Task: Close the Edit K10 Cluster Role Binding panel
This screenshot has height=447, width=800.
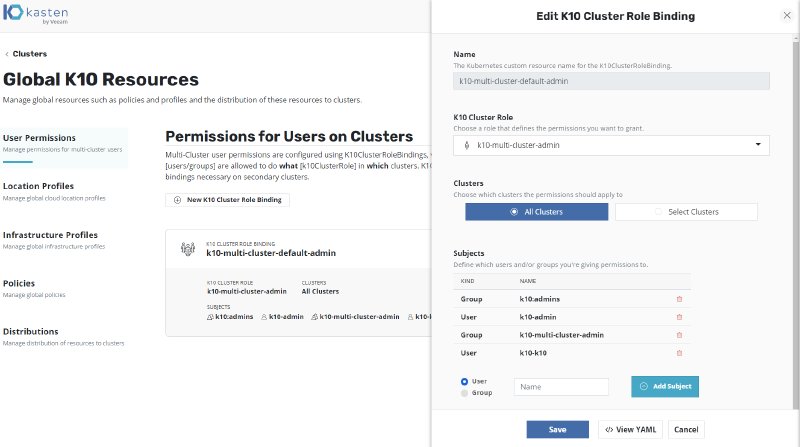Action: coord(787,15)
